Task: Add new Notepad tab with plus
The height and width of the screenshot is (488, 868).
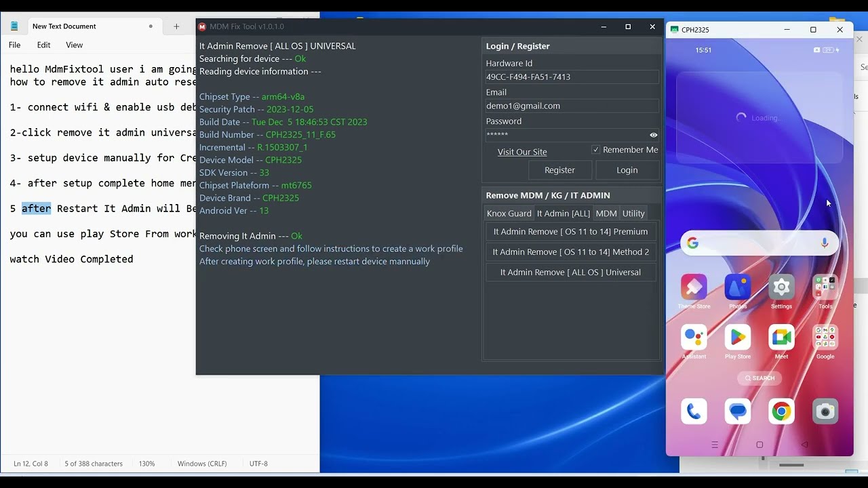Action: pos(176,26)
